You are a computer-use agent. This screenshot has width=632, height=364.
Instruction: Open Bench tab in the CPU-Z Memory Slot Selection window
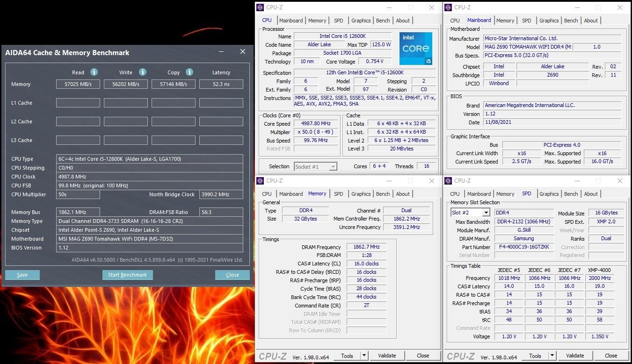pyautogui.click(x=571, y=194)
